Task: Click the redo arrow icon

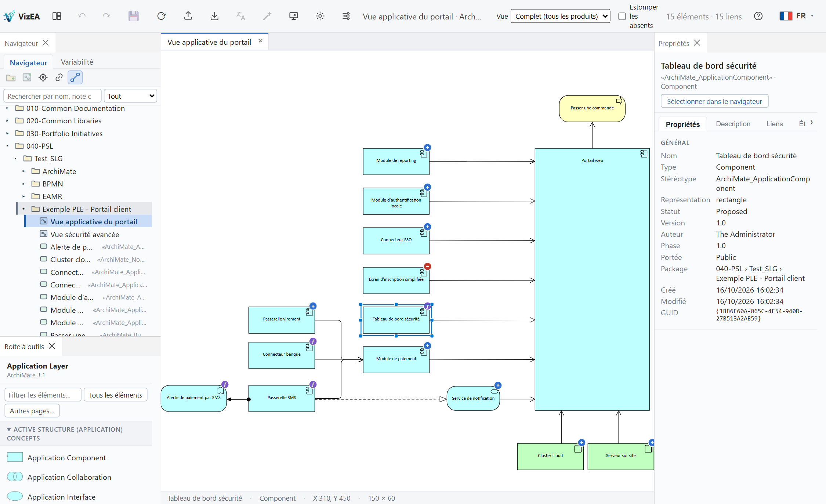Action: pyautogui.click(x=106, y=16)
